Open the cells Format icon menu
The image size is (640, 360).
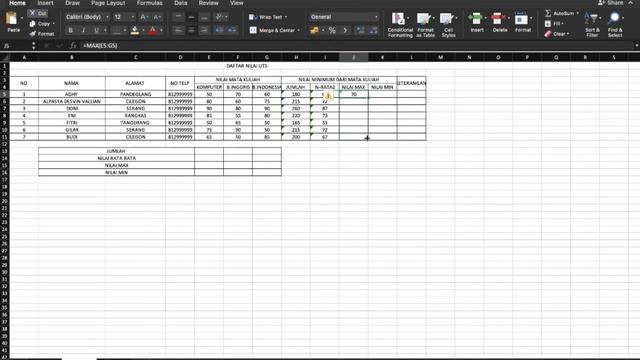pyautogui.click(x=522, y=22)
